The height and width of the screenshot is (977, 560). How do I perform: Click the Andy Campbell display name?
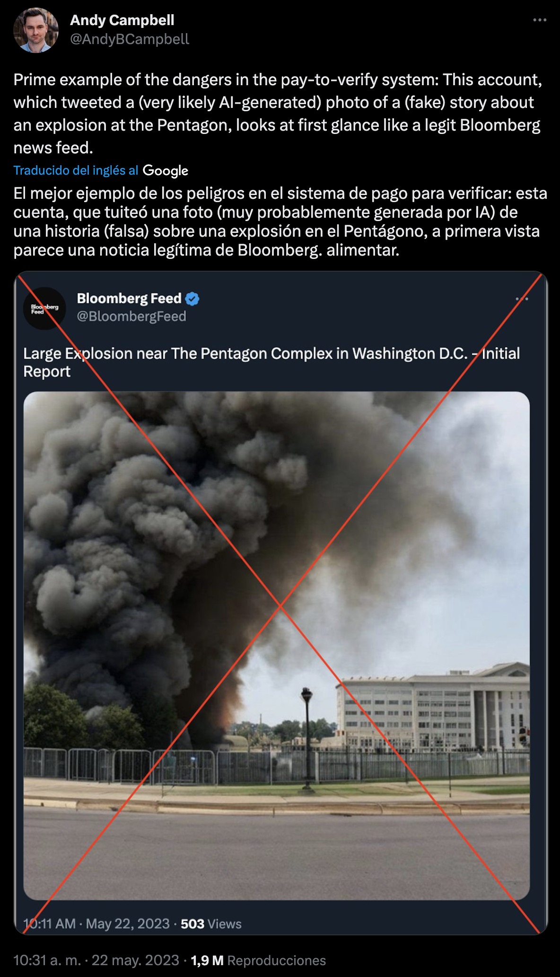click(x=122, y=20)
